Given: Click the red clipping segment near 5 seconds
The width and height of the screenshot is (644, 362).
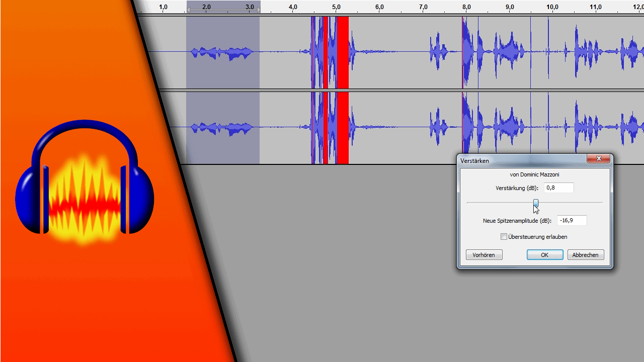Looking at the screenshot, I should pos(343,50).
